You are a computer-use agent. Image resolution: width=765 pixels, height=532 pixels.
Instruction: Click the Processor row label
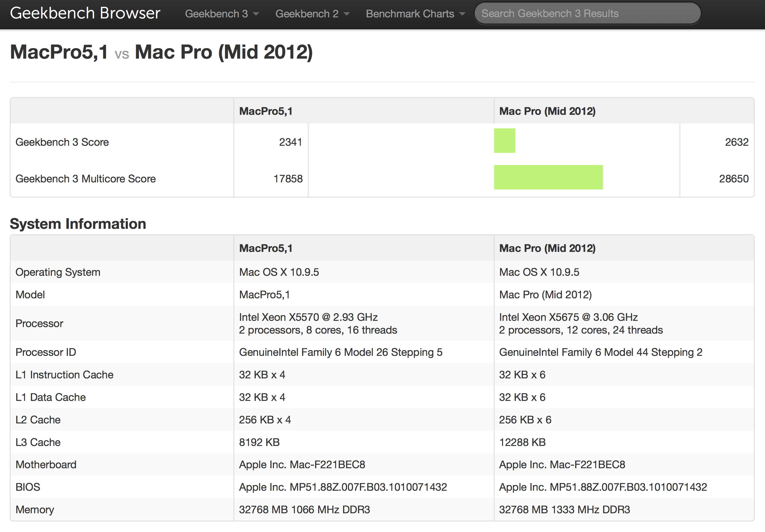[x=39, y=323]
